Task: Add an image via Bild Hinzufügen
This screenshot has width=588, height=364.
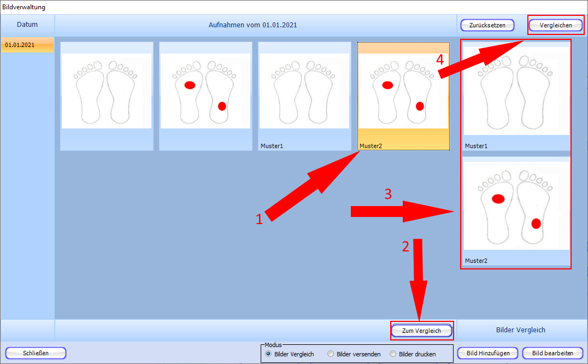Action: (487, 353)
